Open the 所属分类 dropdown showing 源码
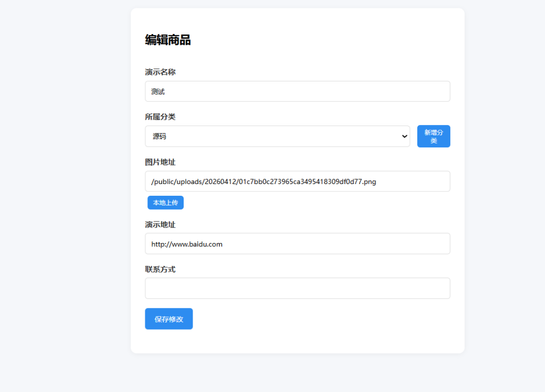 (x=277, y=136)
